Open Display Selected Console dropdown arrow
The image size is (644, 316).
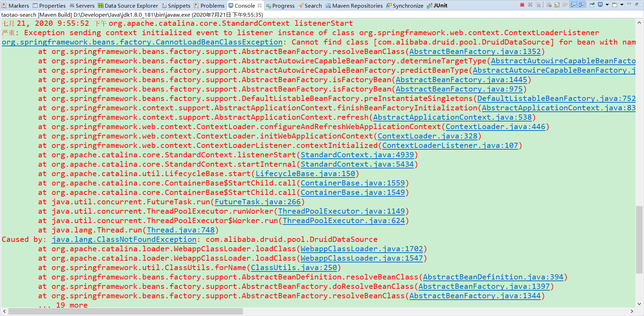(x=607, y=5)
